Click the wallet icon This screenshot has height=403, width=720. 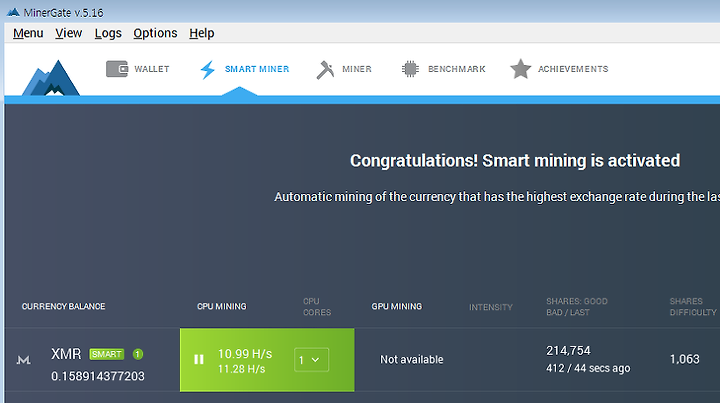pos(117,69)
